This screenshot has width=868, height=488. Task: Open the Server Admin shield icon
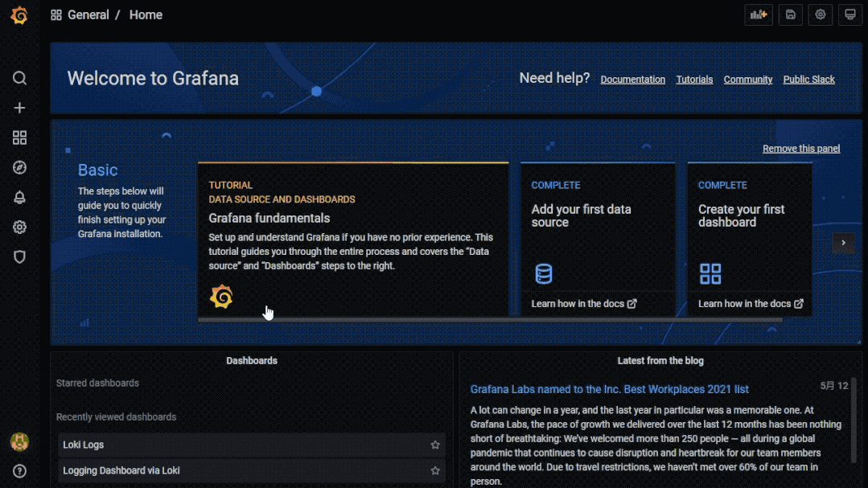coord(19,256)
